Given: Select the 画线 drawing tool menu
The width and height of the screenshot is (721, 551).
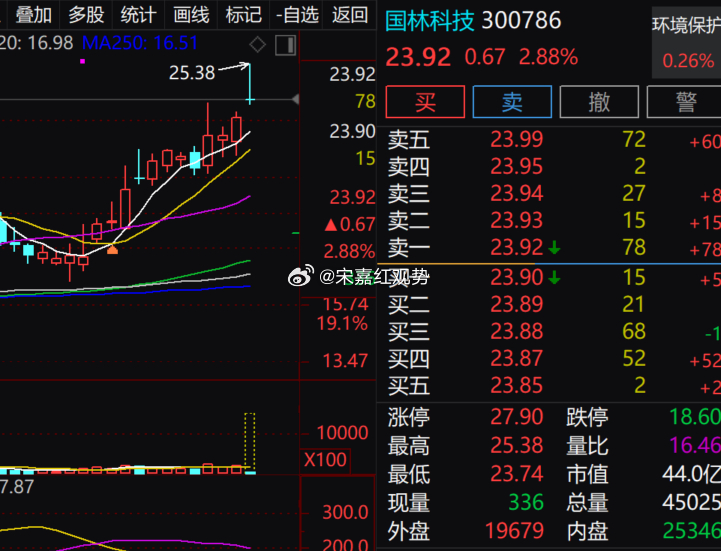Looking at the screenshot, I should (191, 15).
